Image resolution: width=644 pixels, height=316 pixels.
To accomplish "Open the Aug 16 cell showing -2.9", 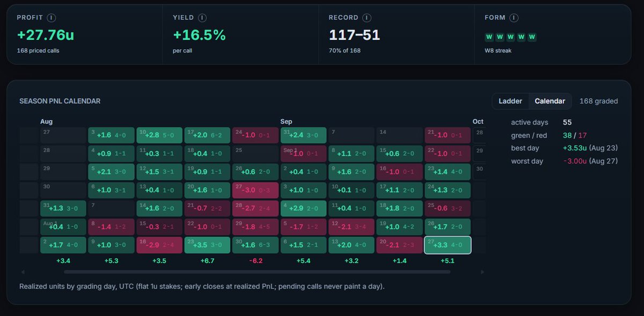I will pyautogui.click(x=159, y=245).
